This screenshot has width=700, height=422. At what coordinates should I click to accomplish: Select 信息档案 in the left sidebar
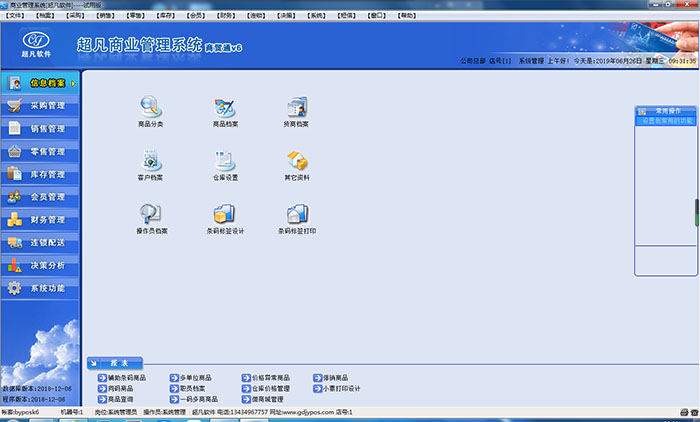click(x=40, y=83)
